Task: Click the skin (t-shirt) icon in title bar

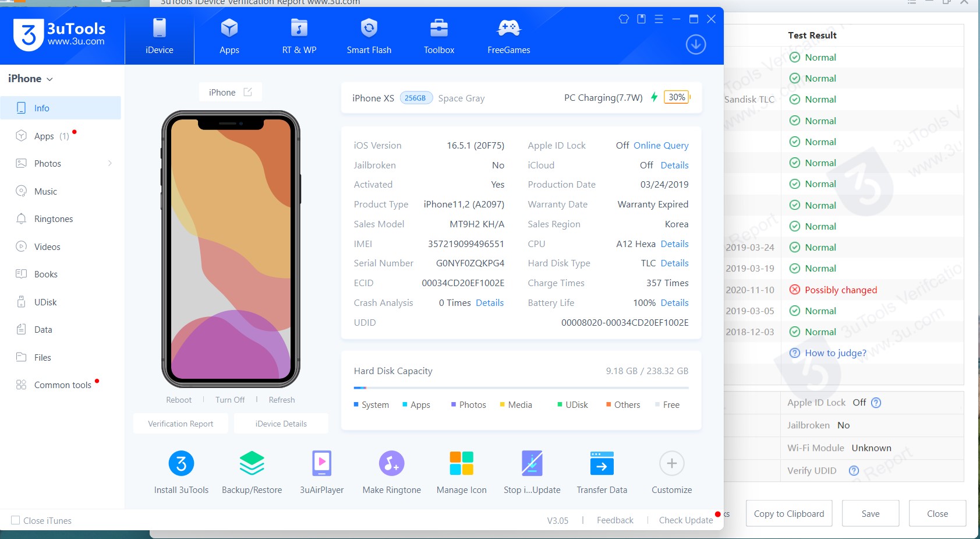Action: [624, 19]
